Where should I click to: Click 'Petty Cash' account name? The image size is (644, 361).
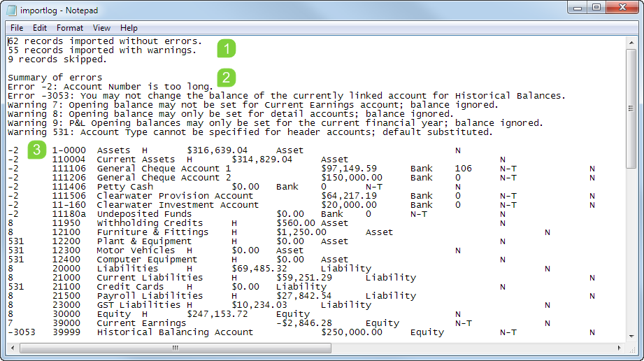click(x=125, y=186)
